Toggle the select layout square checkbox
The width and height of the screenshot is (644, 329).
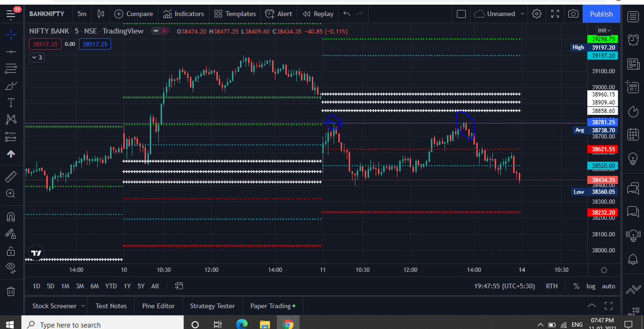[x=461, y=14]
